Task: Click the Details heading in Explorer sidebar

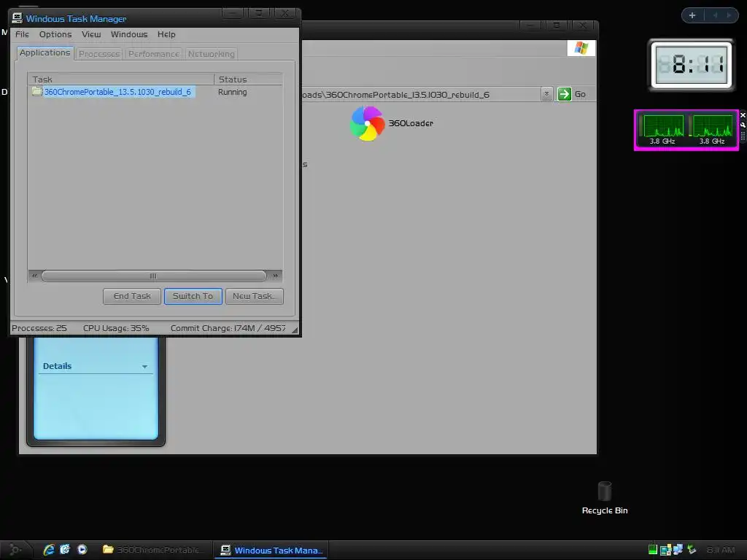Action: click(57, 366)
